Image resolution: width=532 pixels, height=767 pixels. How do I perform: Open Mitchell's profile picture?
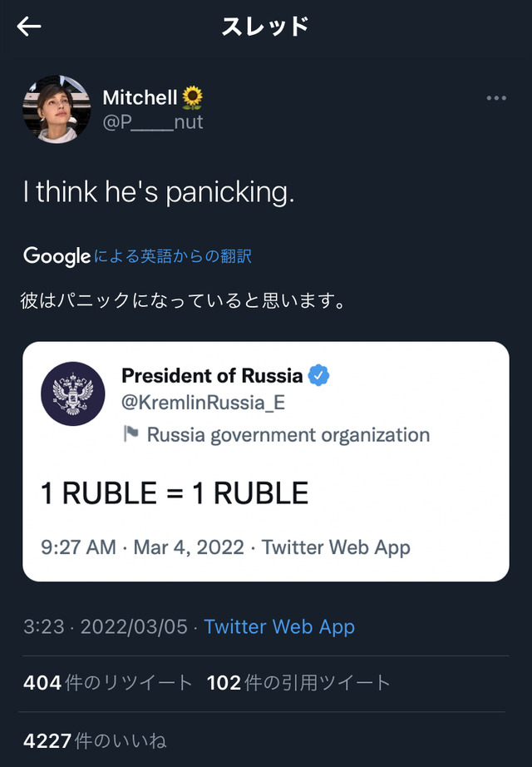pos(56,109)
